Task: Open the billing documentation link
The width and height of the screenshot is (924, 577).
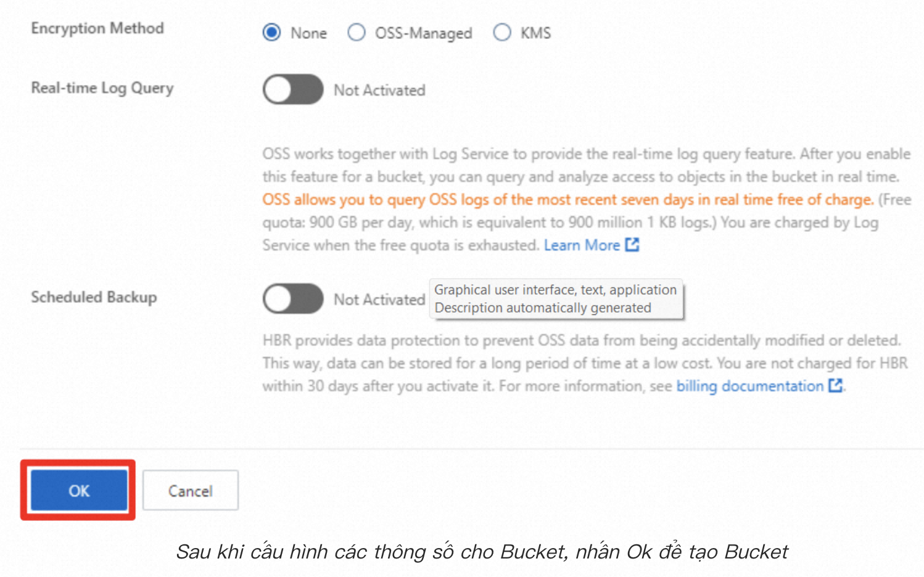Action: [x=748, y=386]
